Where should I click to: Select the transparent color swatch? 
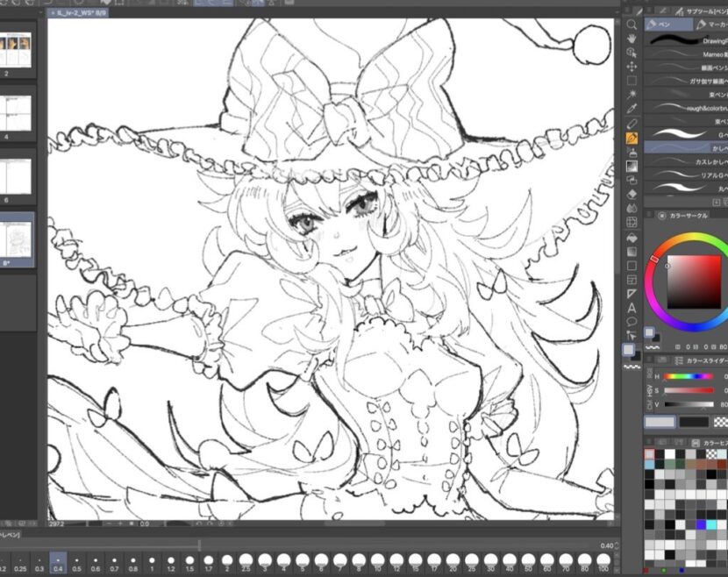click(721, 421)
